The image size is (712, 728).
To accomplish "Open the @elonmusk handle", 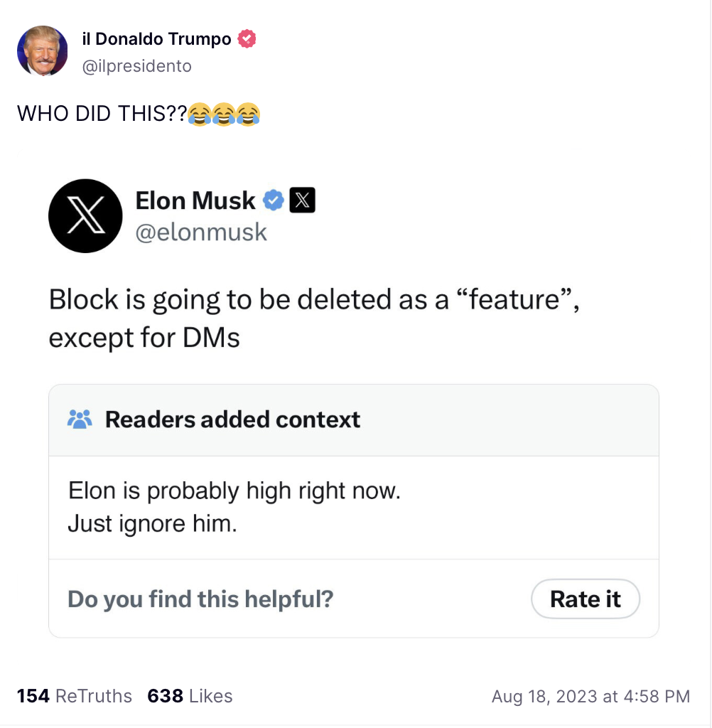I will (201, 232).
